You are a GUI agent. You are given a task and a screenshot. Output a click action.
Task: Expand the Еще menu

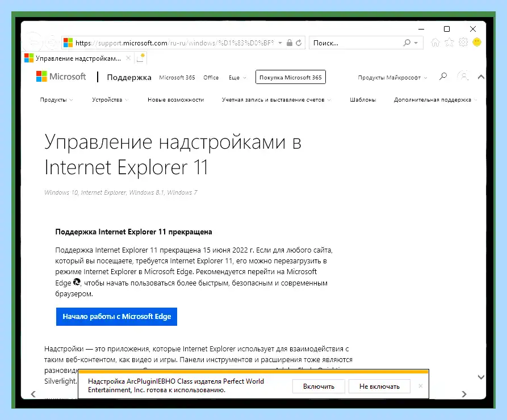click(x=237, y=78)
